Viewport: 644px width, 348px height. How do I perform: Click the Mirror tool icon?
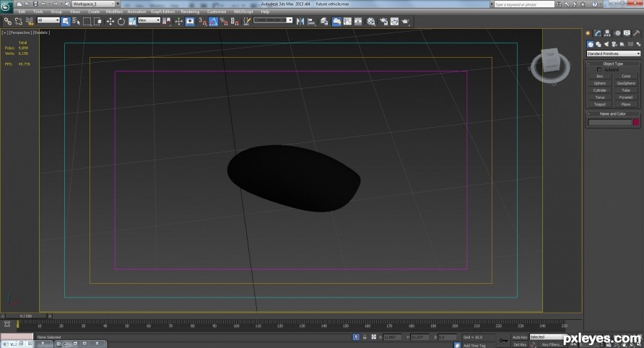point(300,22)
